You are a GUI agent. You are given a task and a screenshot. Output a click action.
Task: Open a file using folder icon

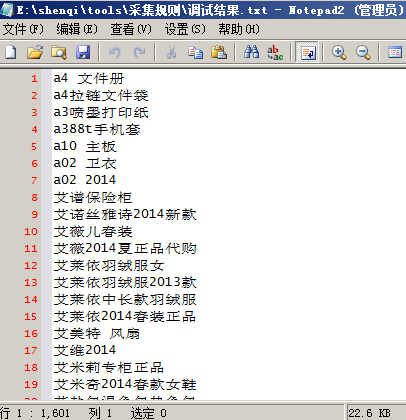coord(35,52)
